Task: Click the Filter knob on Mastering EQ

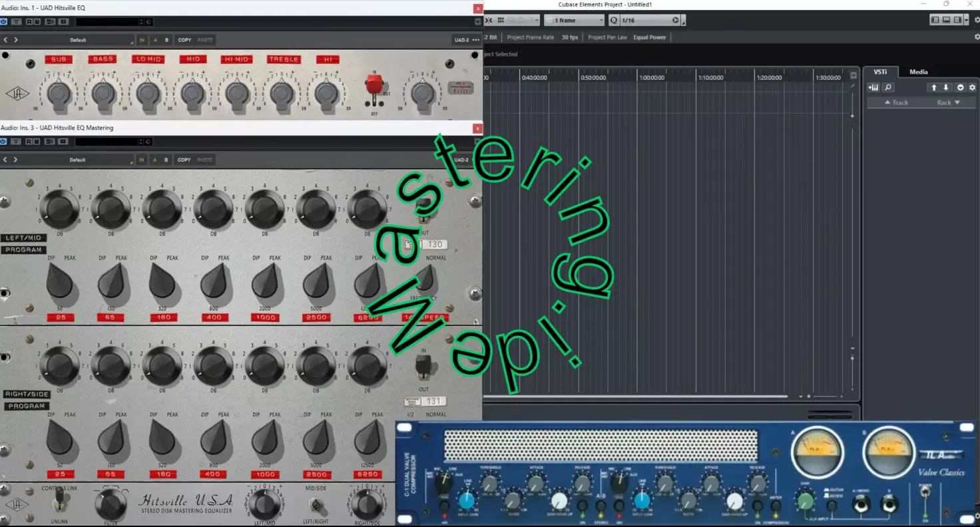Action: coord(111,505)
